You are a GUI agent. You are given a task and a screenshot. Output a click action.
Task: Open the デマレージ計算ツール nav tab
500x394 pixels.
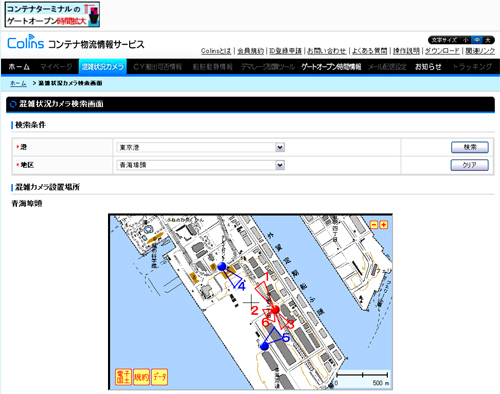[x=268, y=67]
